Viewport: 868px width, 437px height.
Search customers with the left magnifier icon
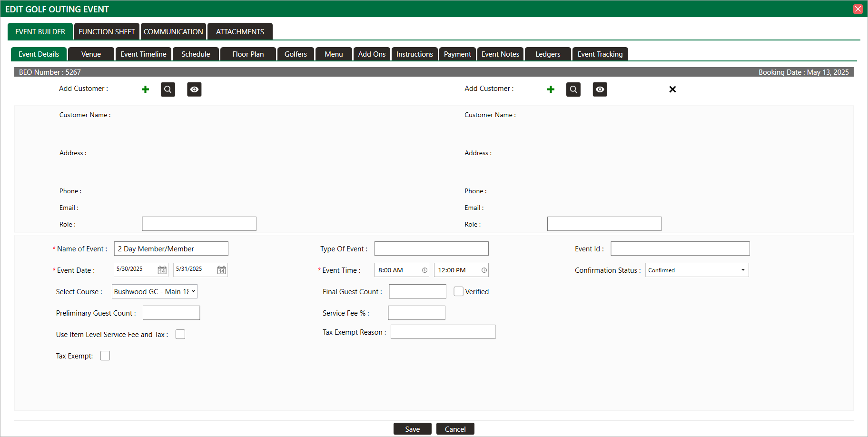(168, 89)
